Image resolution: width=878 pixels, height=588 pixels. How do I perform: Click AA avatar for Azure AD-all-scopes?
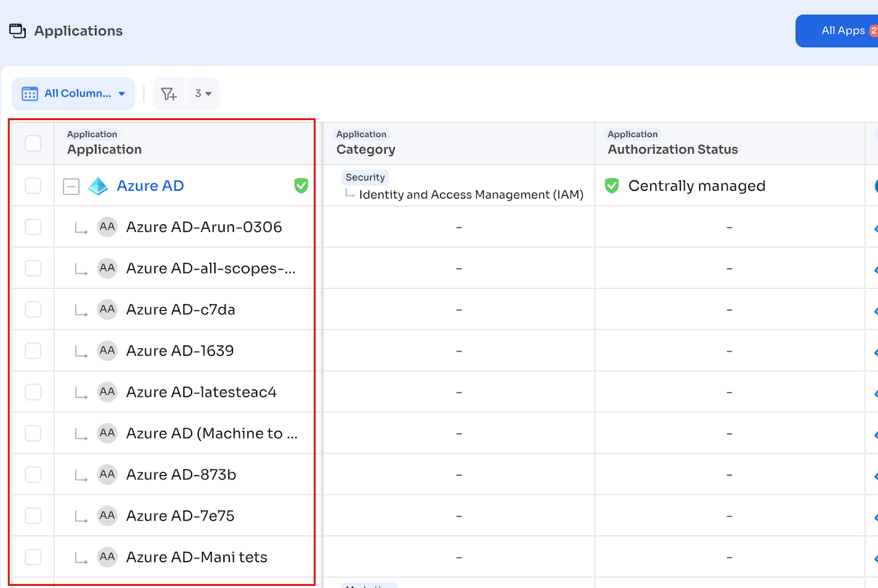pyautogui.click(x=108, y=268)
